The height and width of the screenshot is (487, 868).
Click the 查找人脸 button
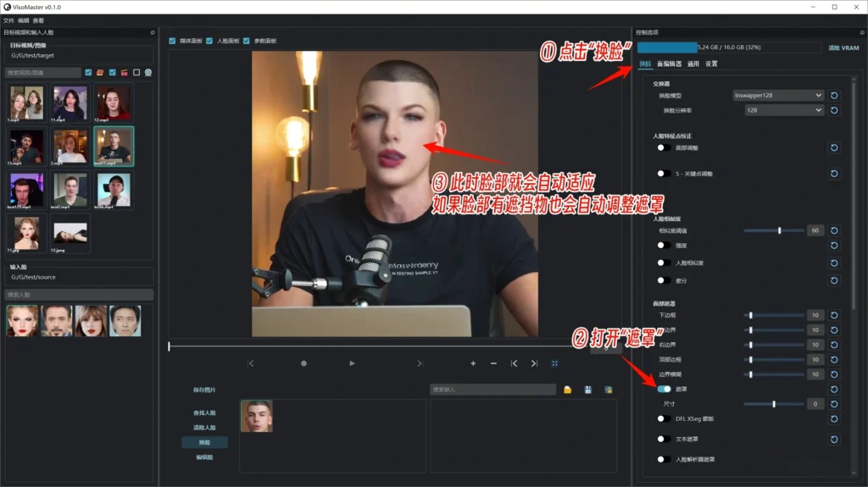click(204, 412)
